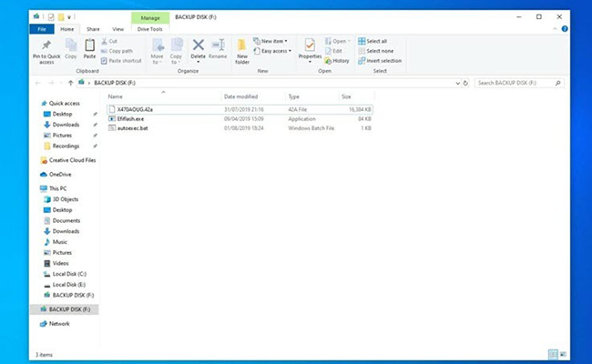The height and width of the screenshot is (364, 592).
Task: Open file History
Action: (x=337, y=61)
